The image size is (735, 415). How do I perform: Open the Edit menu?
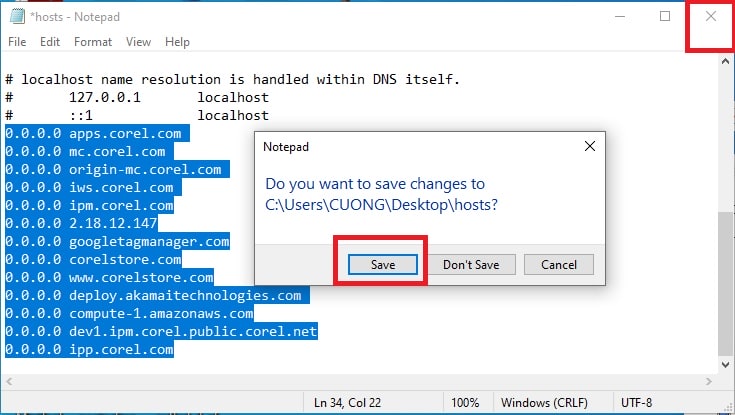[50, 42]
